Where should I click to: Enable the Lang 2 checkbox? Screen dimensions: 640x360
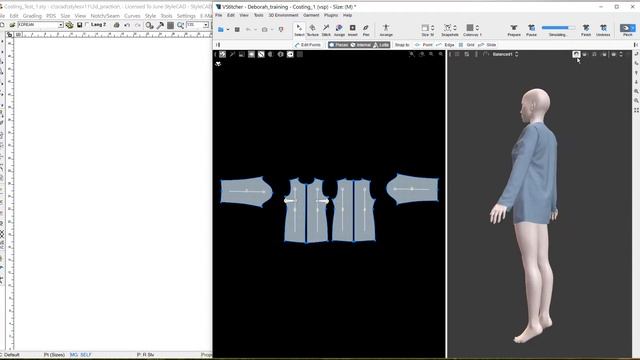point(87,25)
